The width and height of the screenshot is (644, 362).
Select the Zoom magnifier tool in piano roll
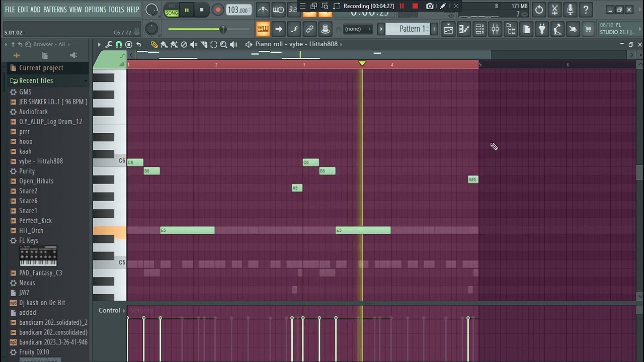coord(223,44)
